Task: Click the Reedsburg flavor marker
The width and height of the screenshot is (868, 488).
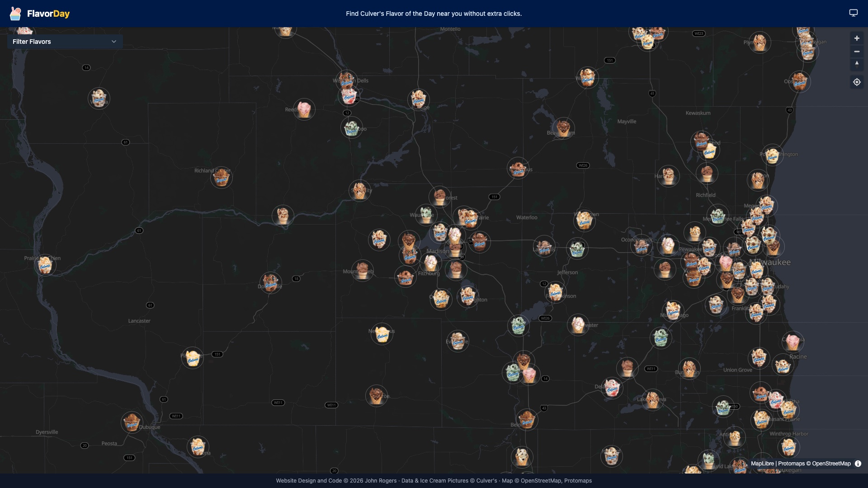Action: [x=304, y=109]
